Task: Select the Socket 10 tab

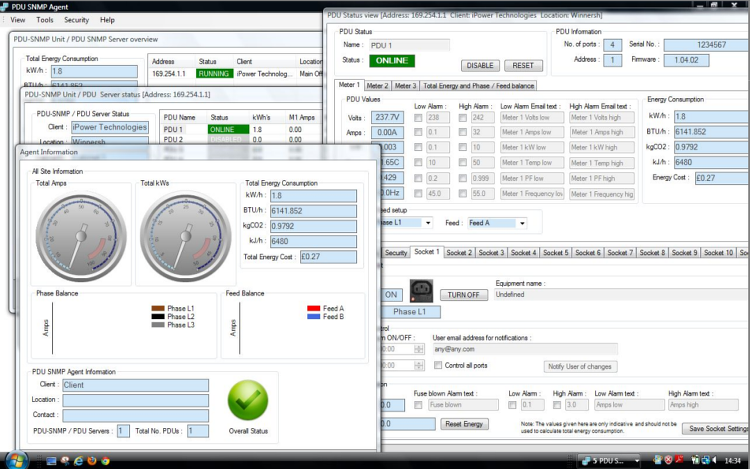Action: 718,252
